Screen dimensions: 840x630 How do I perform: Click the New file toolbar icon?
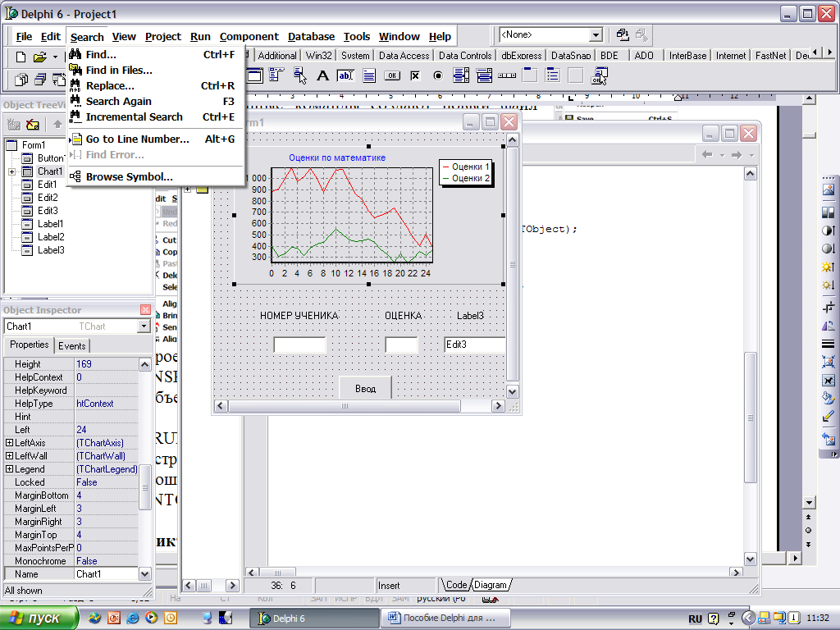pyautogui.click(x=21, y=57)
